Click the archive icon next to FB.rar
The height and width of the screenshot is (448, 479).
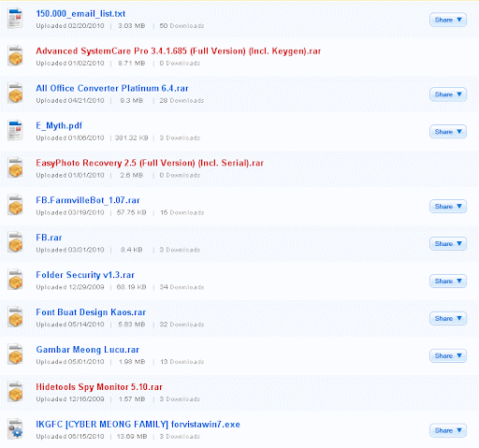coord(15,242)
